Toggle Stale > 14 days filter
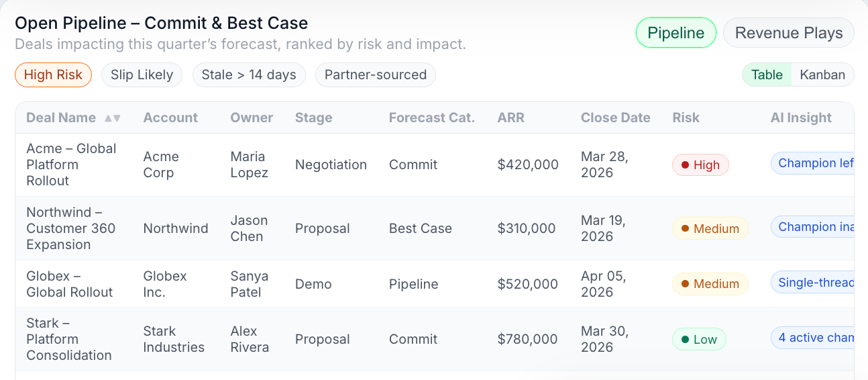Image resolution: width=868 pixels, height=380 pixels. pyautogui.click(x=249, y=75)
